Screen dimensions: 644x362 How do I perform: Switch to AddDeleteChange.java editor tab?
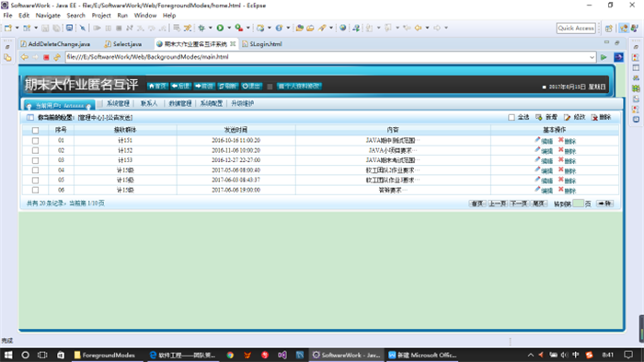point(55,44)
